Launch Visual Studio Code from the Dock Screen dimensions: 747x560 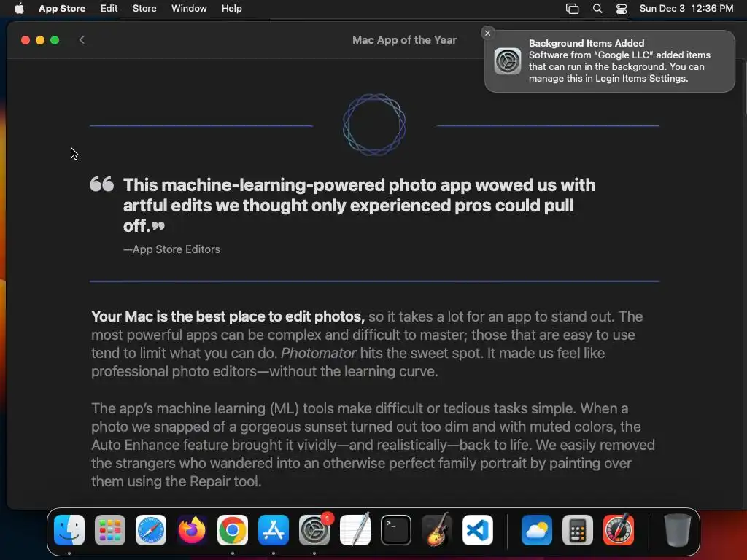click(x=478, y=530)
